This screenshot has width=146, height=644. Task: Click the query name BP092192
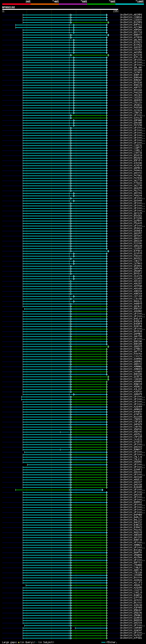click(8, 8)
